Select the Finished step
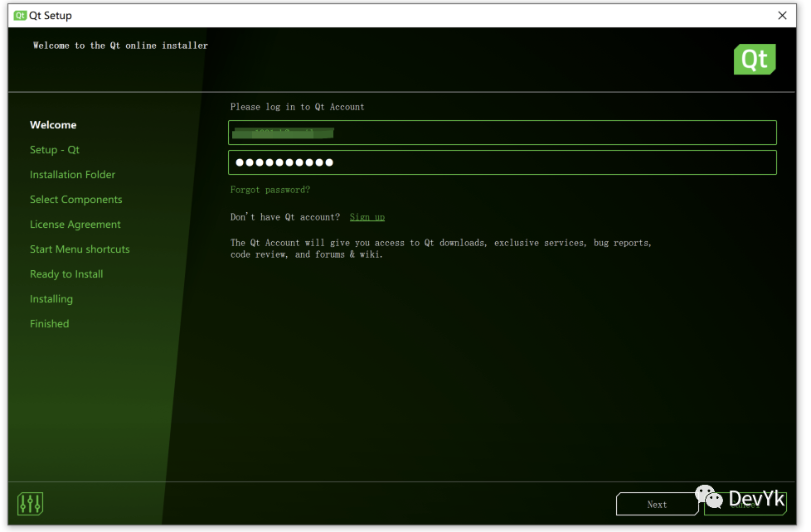The height and width of the screenshot is (532, 811). [x=49, y=324]
